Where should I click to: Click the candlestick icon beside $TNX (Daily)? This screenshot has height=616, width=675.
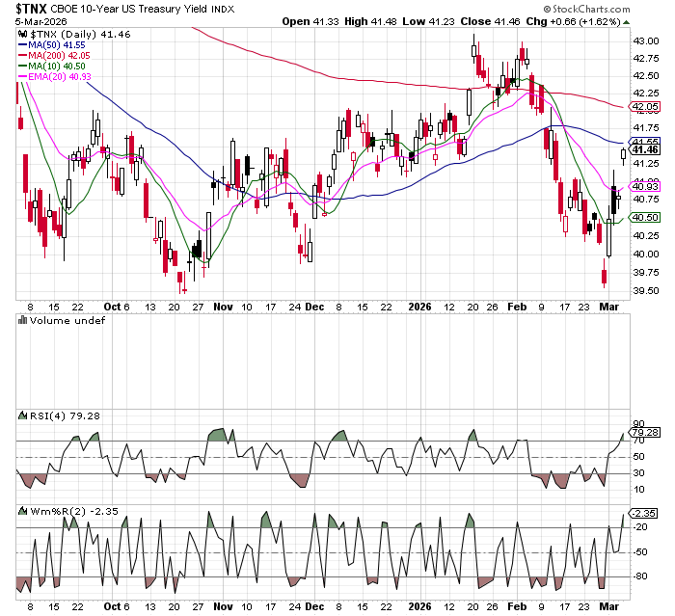[23, 35]
